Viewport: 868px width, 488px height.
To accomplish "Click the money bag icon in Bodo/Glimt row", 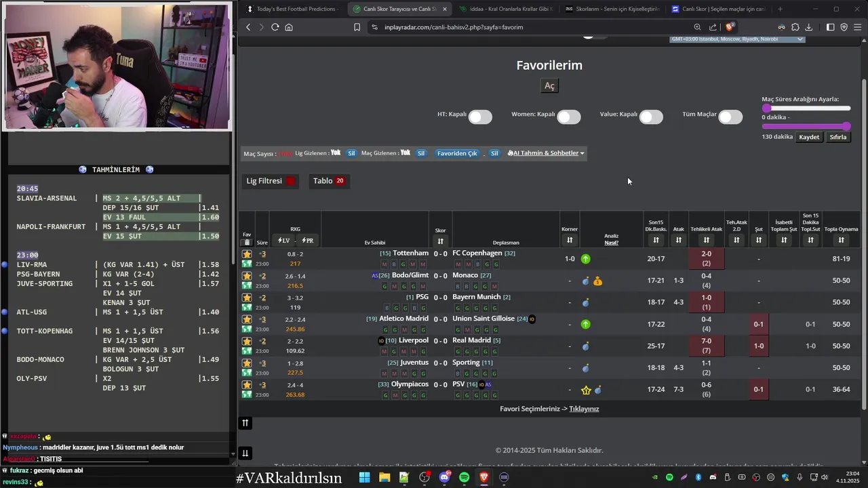I will coord(597,281).
